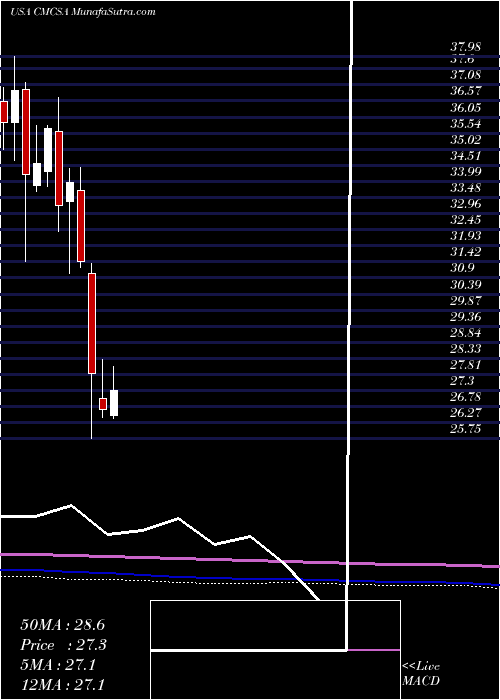
Task: Click the 28.84 price axis label
Action: [x=466, y=333]
